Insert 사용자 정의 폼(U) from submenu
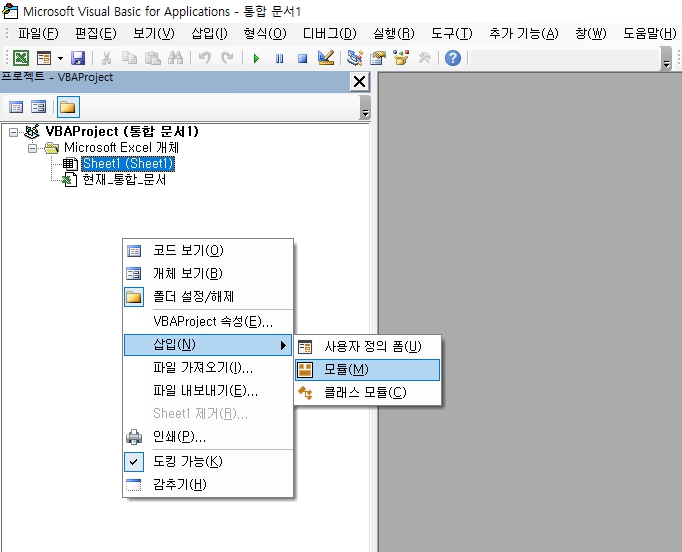Viewport: 682px width, 552px height. click(x=368, y=347)
